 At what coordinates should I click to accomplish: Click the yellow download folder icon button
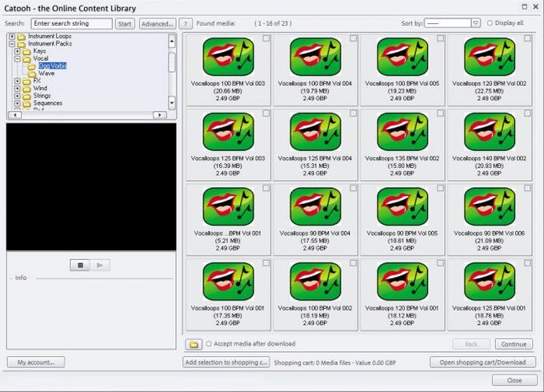[194, 344]
